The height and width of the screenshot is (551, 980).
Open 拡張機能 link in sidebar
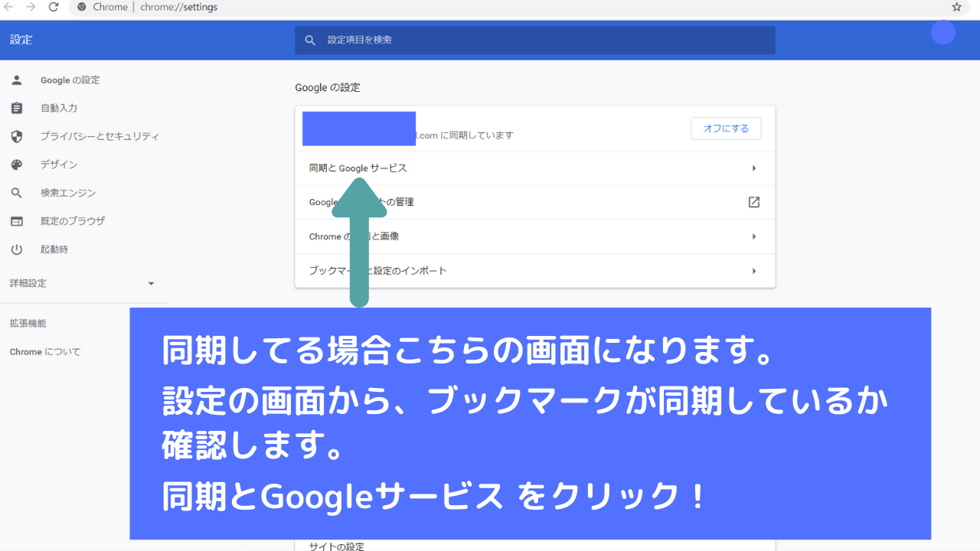[x=28, y=324]
